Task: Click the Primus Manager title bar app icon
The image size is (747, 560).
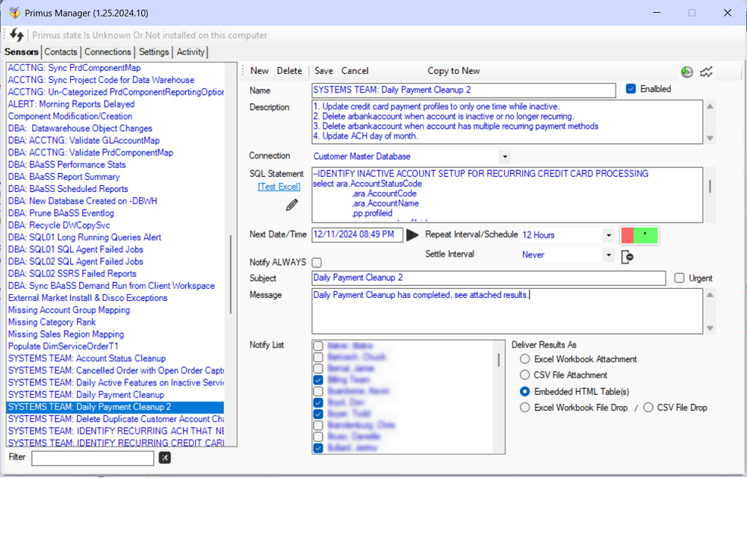Action: (15, 13)
